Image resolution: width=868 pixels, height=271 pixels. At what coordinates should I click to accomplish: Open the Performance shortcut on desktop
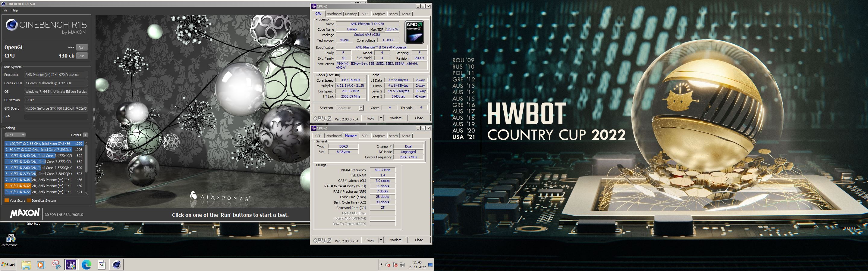[x=11, y=240]
